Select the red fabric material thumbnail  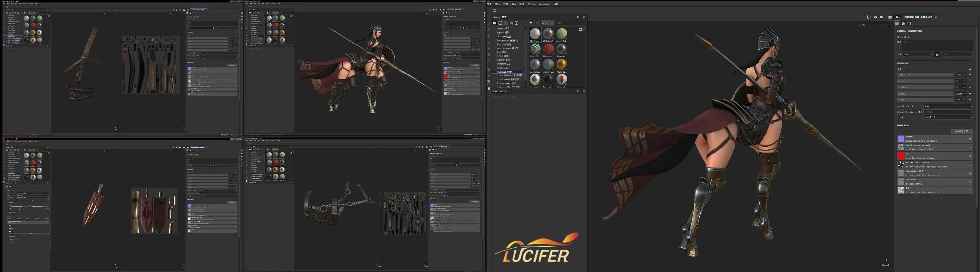click(548, 49)
